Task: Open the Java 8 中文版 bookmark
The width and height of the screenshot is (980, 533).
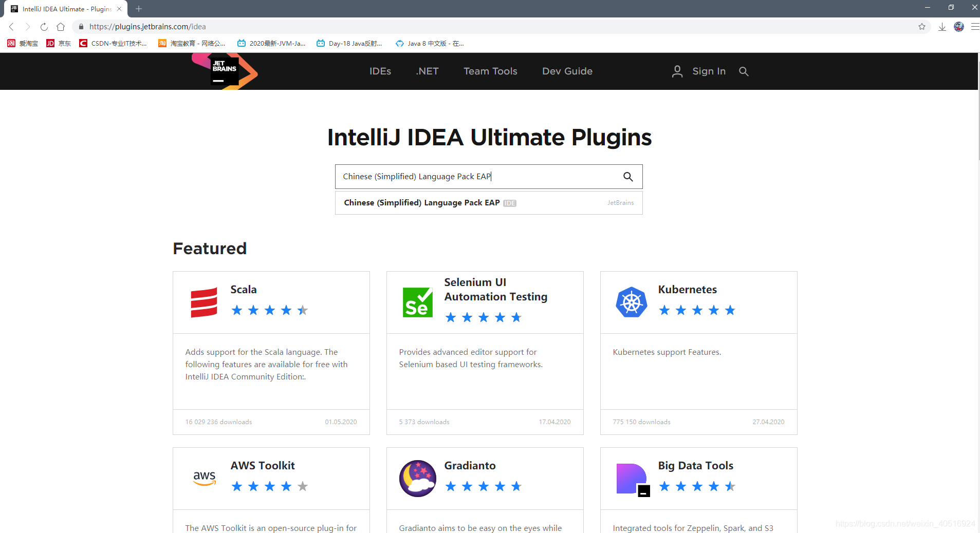Action: [x=430, y=44]
